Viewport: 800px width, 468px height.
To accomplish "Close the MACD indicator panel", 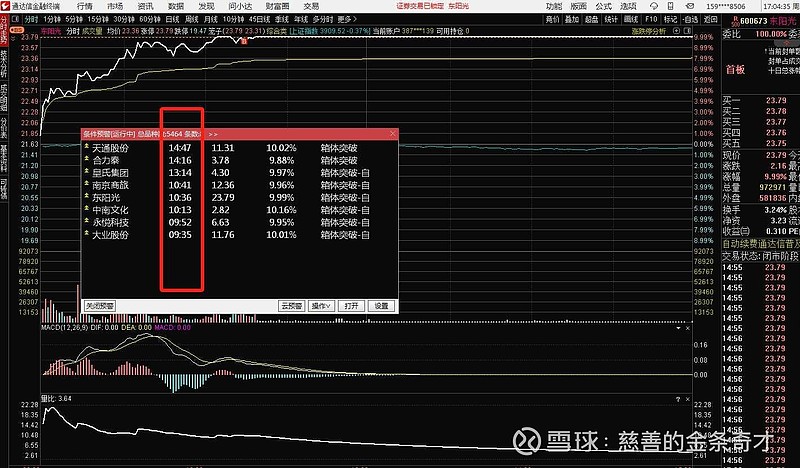I will point(688,328).
